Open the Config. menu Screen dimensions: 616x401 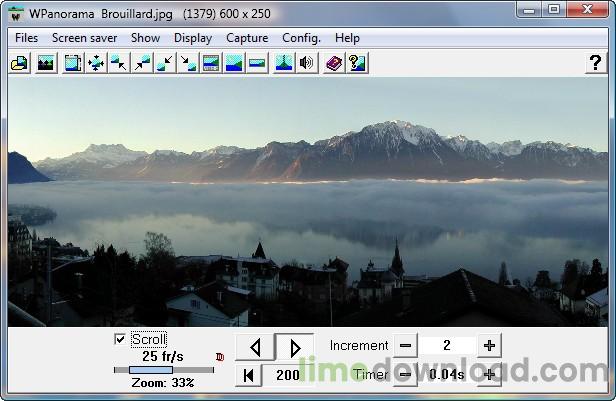pos(301,38)
